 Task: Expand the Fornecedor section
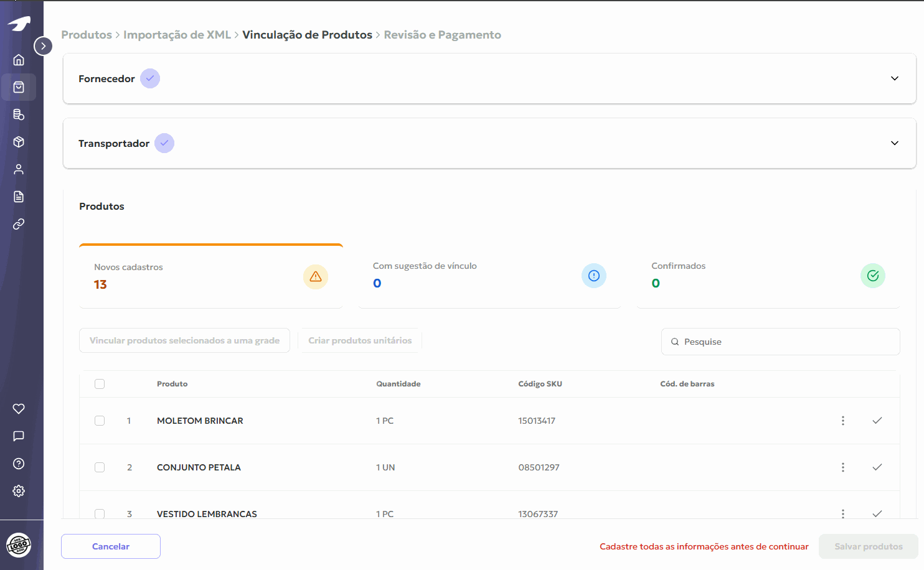click(894, 78)
